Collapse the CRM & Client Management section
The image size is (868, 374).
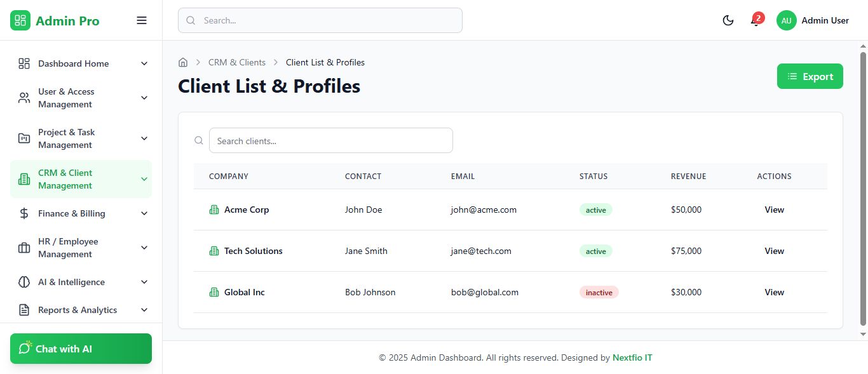click(x=144, y=179)
